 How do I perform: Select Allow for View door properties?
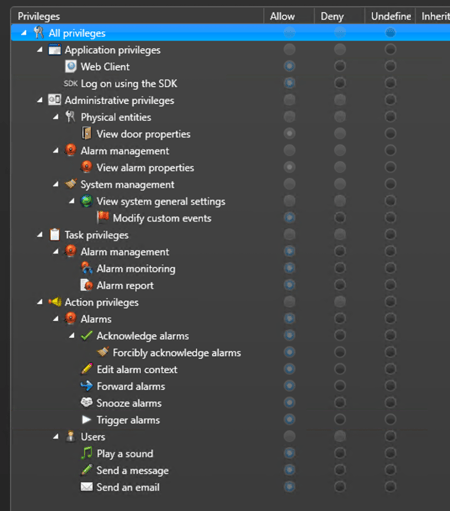289,134
